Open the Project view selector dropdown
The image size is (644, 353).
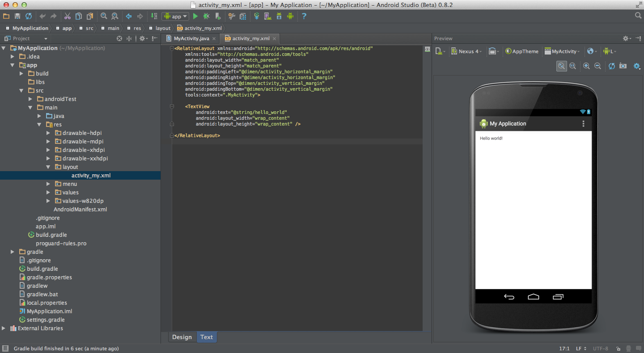(25, 38)
